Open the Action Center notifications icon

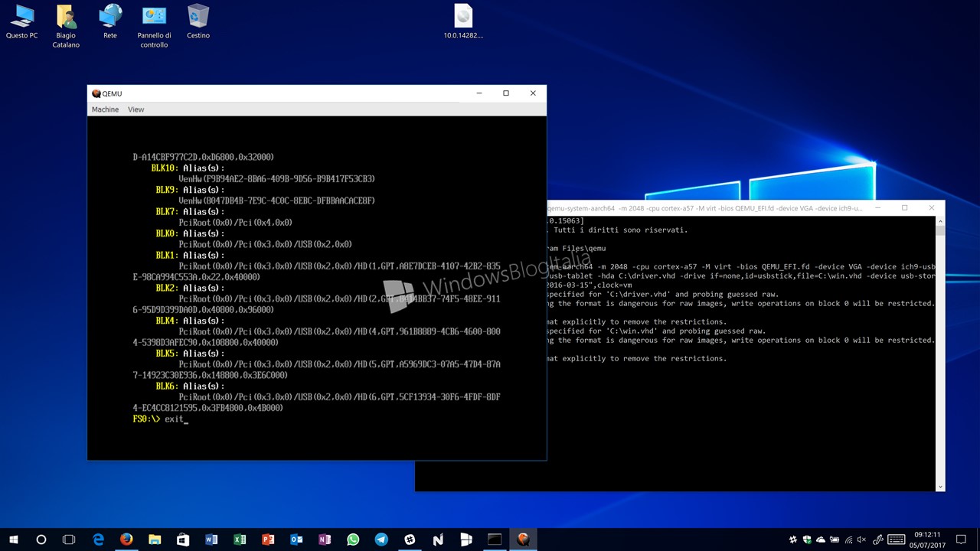point(962,540)
